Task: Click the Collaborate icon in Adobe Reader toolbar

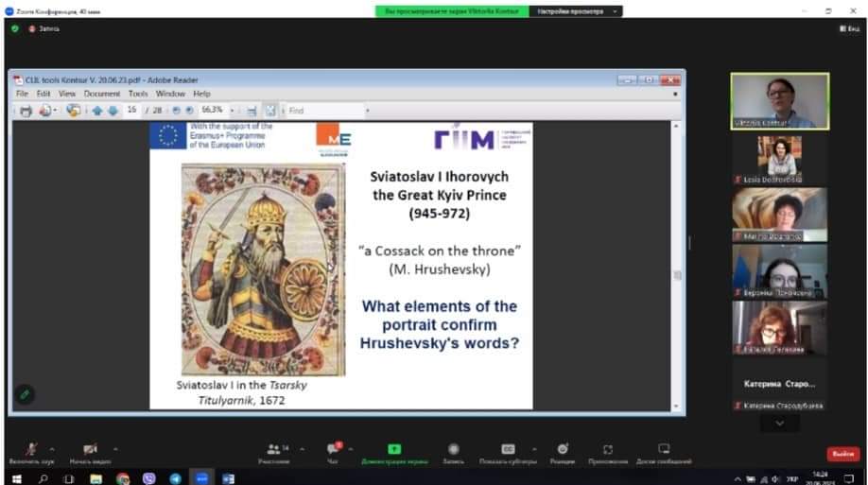Action: click(73, 111)
